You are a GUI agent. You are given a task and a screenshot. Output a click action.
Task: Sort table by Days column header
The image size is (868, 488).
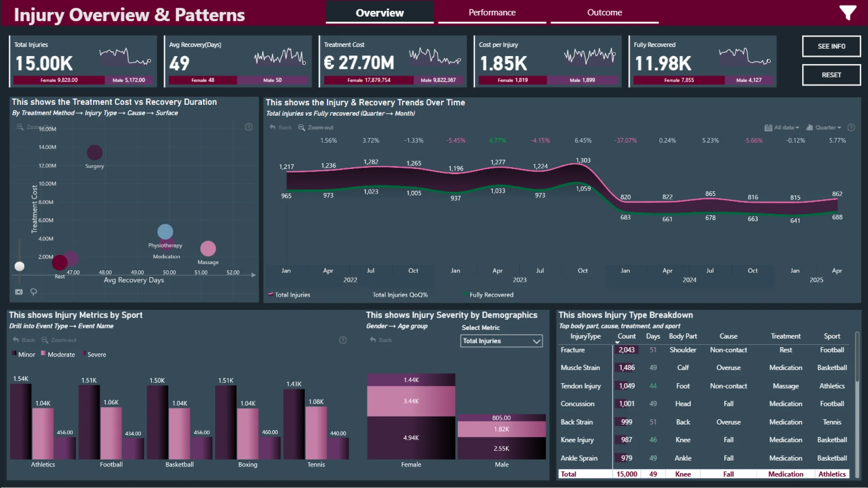click(x=653, y=336)
